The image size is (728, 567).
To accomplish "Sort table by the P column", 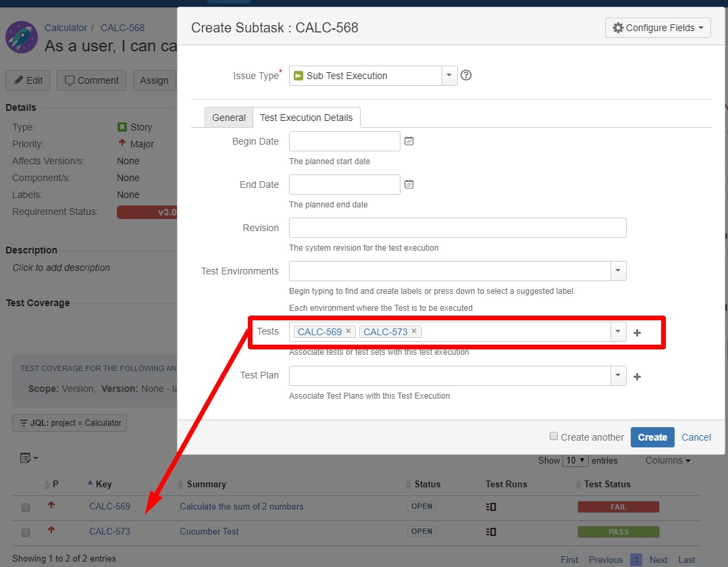I will [51, 485].
